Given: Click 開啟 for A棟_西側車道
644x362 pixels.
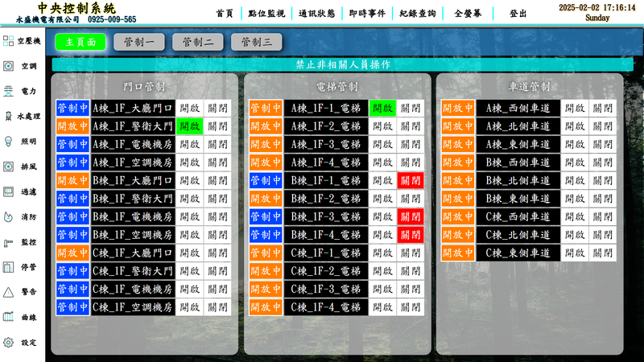Looking at the screenshot, I should point(575,109).
